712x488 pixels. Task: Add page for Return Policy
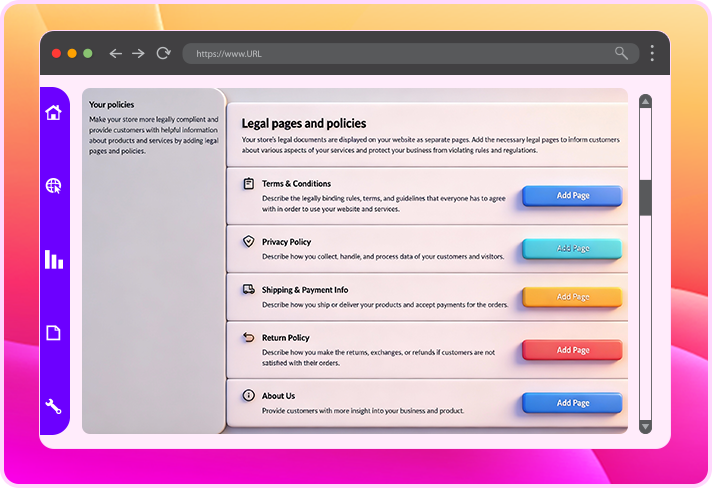pos(572,350)
